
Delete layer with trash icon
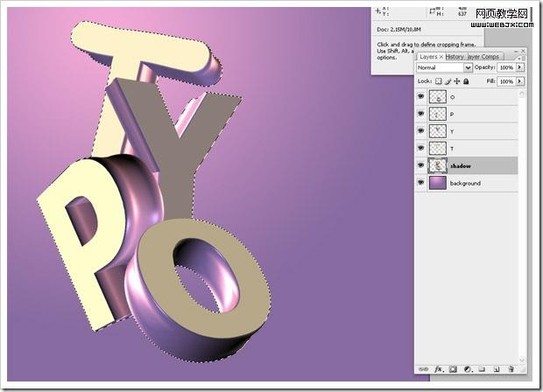point(511,369)
